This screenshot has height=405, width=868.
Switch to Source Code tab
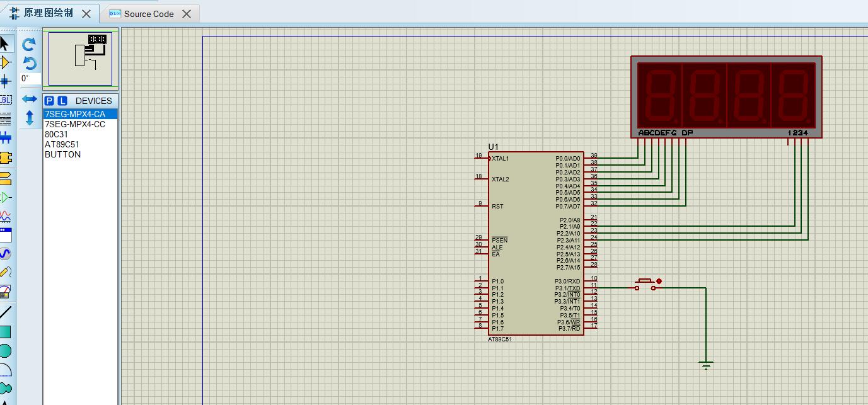149,14
